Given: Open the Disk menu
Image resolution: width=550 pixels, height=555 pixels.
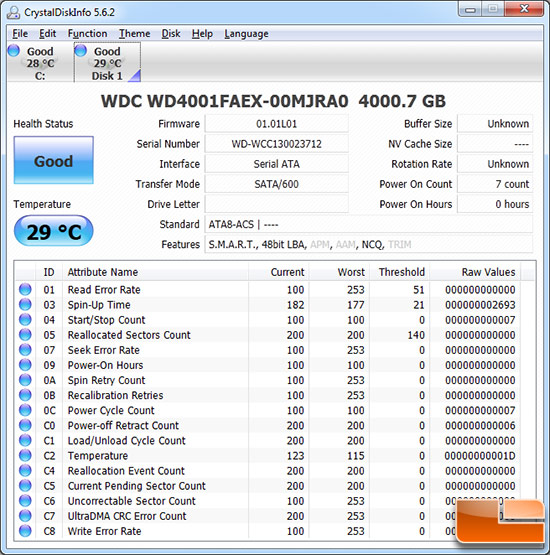Looking at the screenshot, I should 171,34.
